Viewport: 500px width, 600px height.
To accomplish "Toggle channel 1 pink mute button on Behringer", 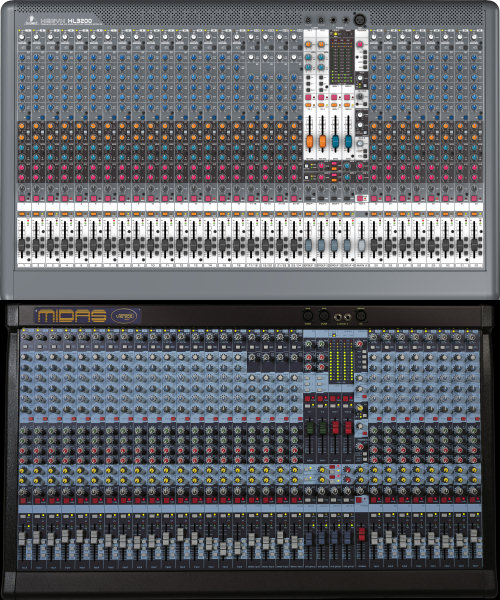I will click(22, 199).
